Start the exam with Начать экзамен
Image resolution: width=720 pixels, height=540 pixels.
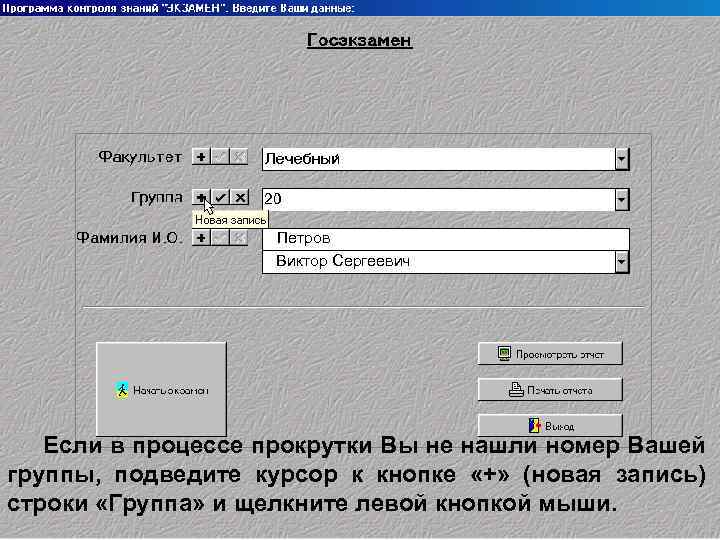pos(161,389)
